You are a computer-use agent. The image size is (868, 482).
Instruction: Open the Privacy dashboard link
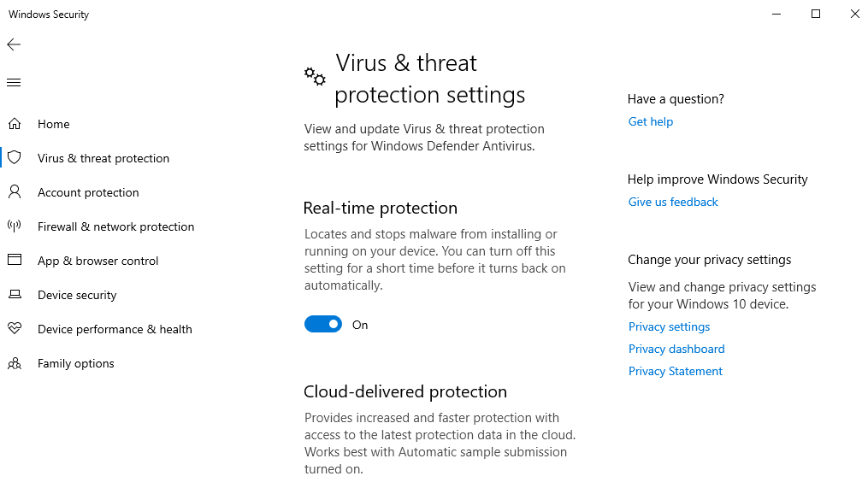point(676,349)
